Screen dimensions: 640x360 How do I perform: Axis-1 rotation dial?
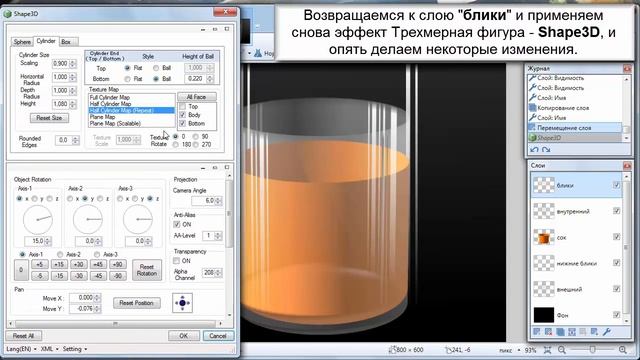click(38, 220)
